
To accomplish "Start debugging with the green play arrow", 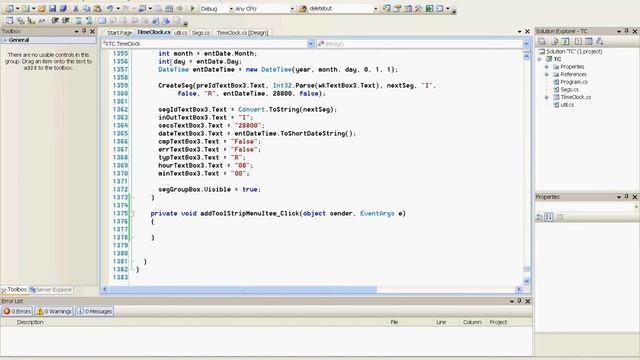I will [192, 8].
